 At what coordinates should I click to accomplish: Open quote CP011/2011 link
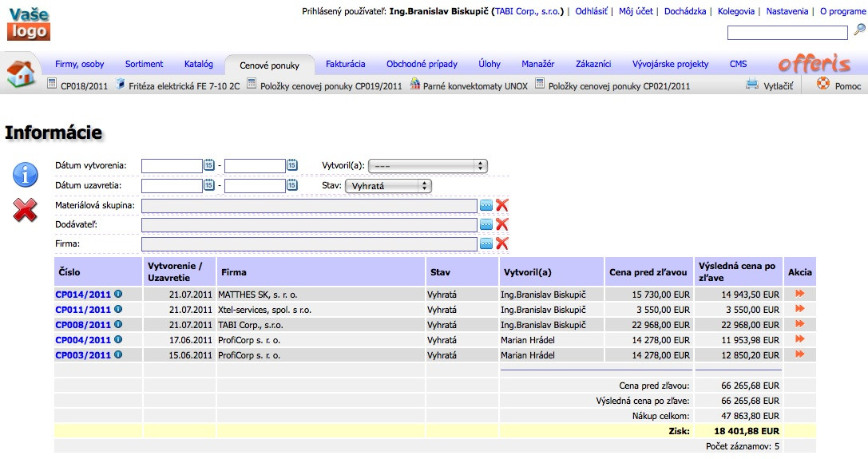83,310
